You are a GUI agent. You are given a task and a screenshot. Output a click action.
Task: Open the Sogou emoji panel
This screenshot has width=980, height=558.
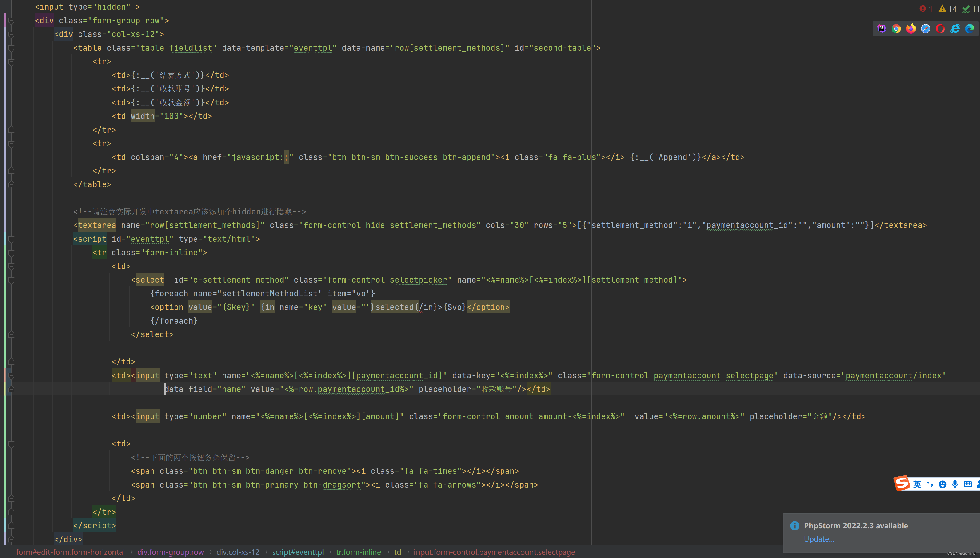(943, 484)
